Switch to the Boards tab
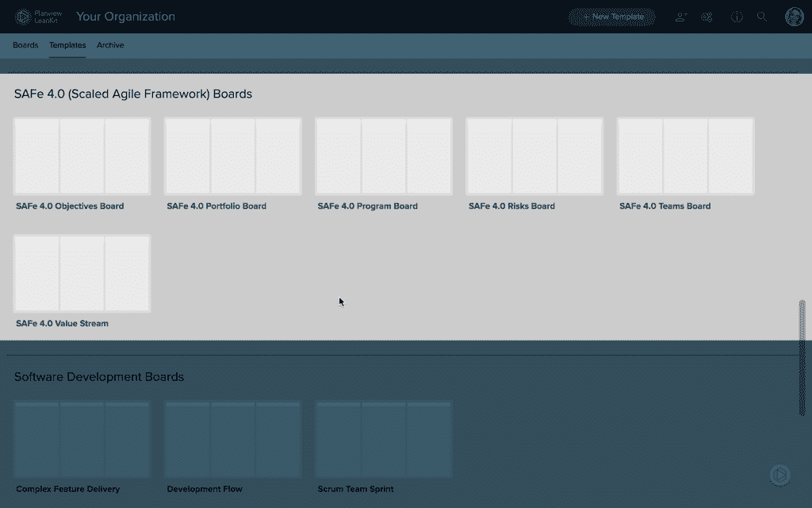The height and width of the screenshot is (508, 812). click(x=25, y=45)
